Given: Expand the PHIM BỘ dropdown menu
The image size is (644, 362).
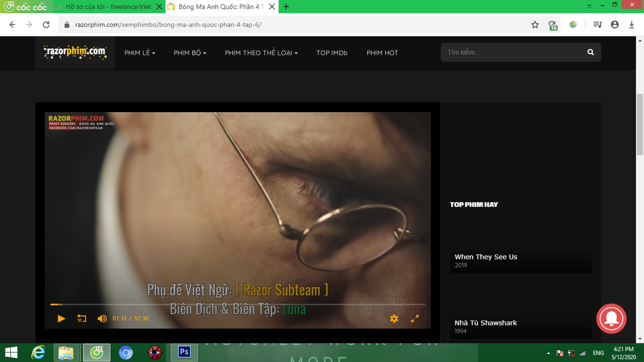Looking at the screenshot, I should pos(190,53).
